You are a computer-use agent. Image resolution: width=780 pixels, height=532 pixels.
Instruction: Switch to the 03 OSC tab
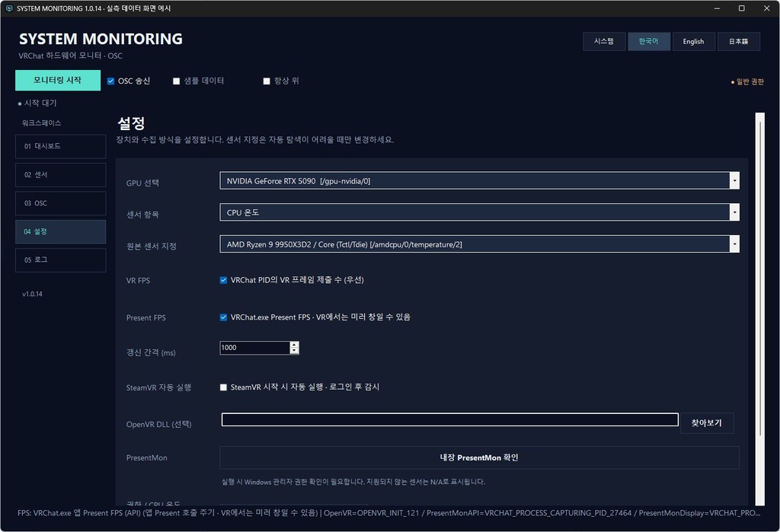pyautogui.click(x=61, y=203)
